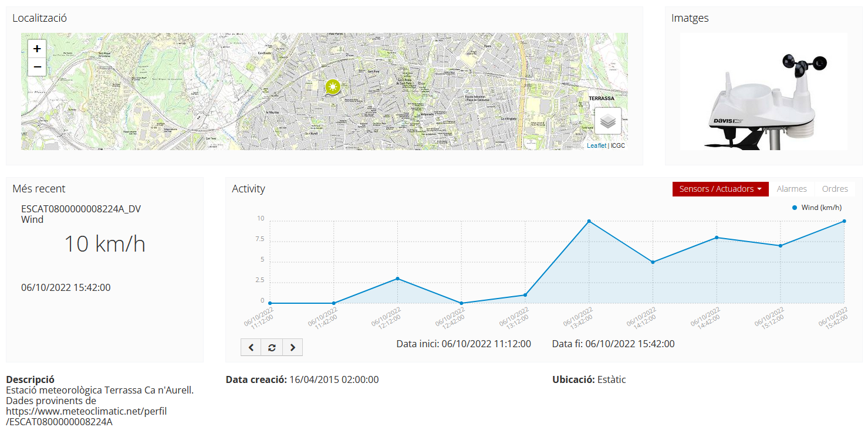Select chart point at 15:12:00
This screenshot has width=868, height=434.
pyautogui.click(x=781, y=246)
